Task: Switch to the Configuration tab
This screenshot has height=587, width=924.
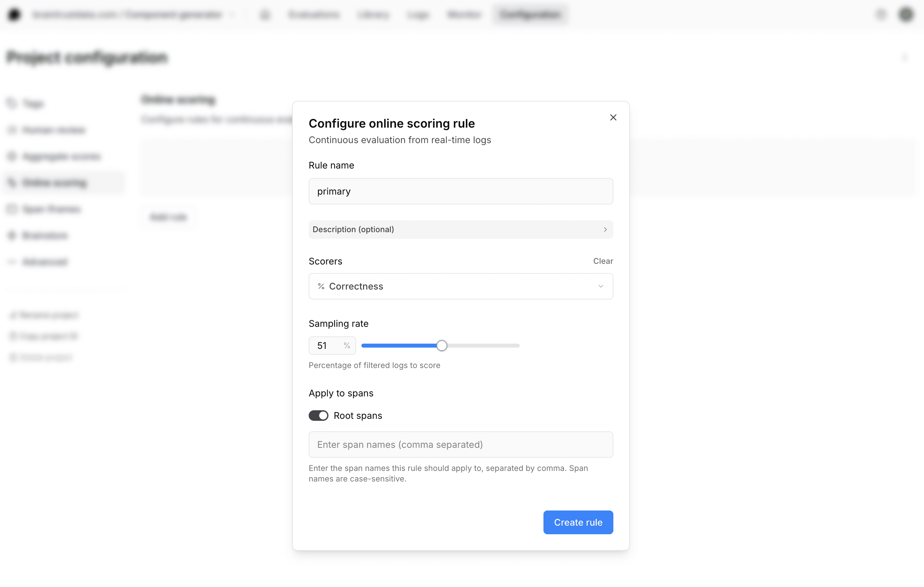Action: (x=530, y=14)
